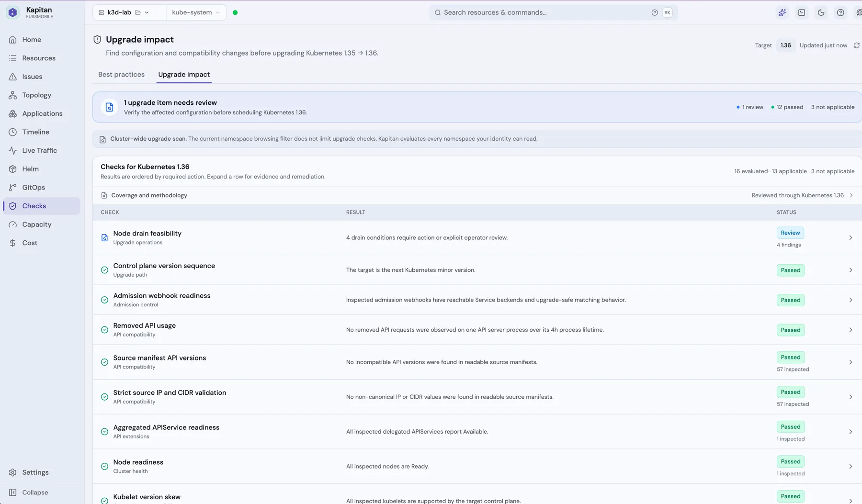Switch to the Best practices tab
This screenshot has height=504, width=862.
click(x=121, y=75)
